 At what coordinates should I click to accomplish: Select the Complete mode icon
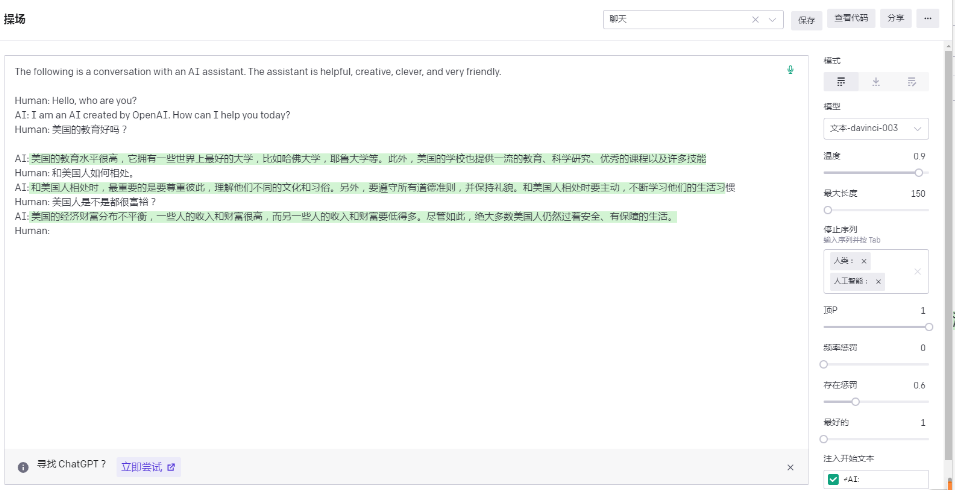pos(841,82)
